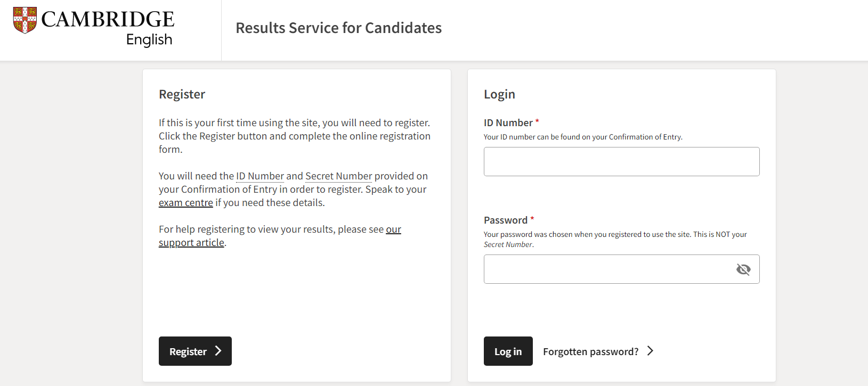Click the chevron arrow inside Register button

218,351
